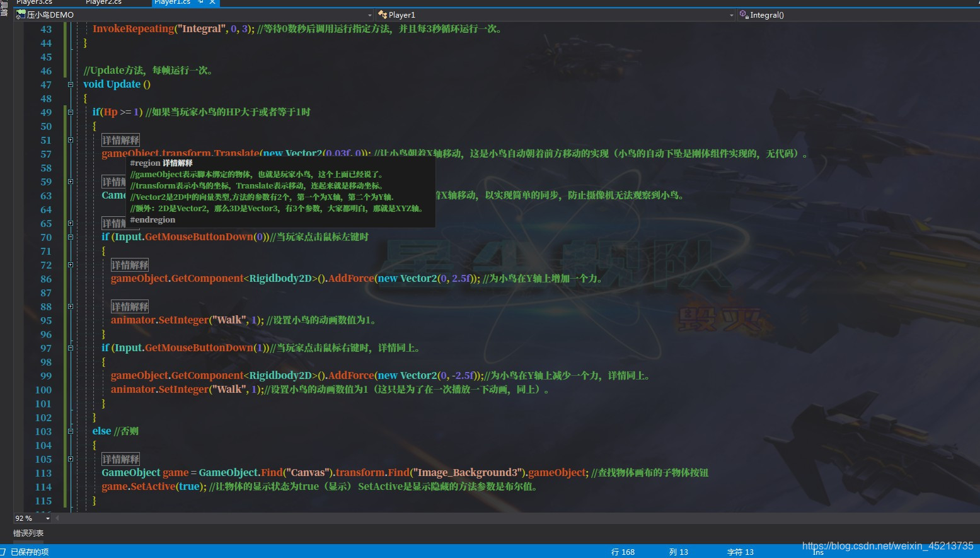This screenshot has height=558, width=980.
Task: Click Rigidbody2D on line 86
Action: (280, 279)
